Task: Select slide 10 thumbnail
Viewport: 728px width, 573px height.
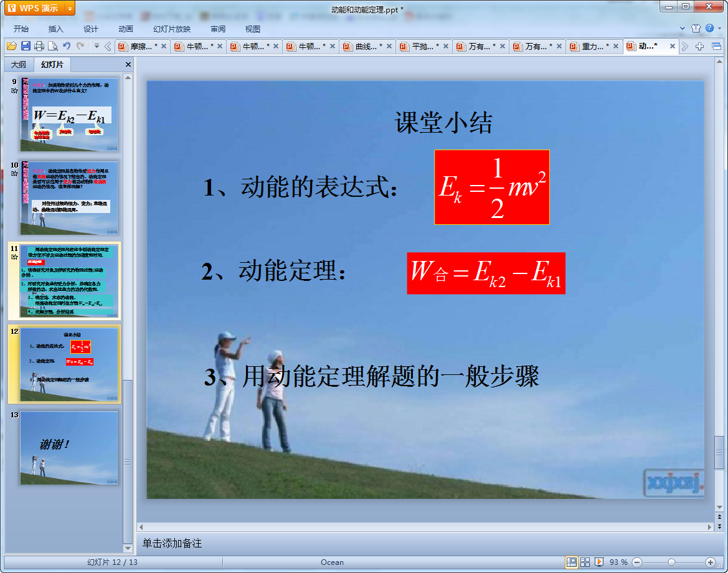Action: click(69, 198)
